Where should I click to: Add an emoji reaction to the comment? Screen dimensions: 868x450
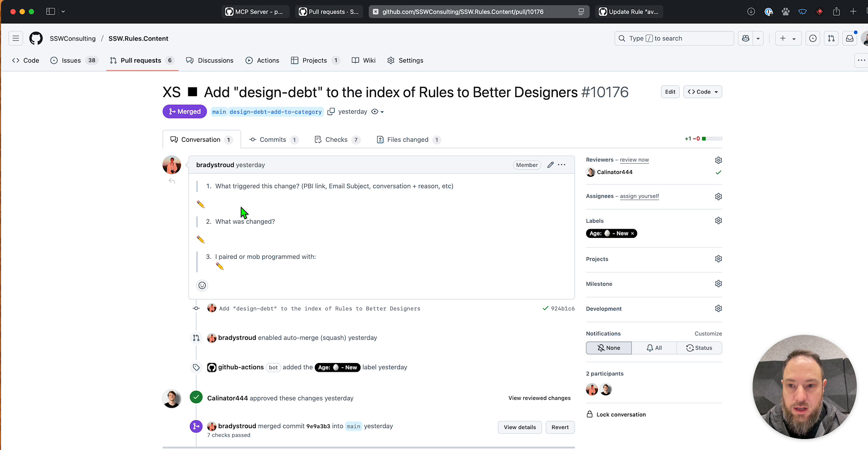(x=202, y=285)
